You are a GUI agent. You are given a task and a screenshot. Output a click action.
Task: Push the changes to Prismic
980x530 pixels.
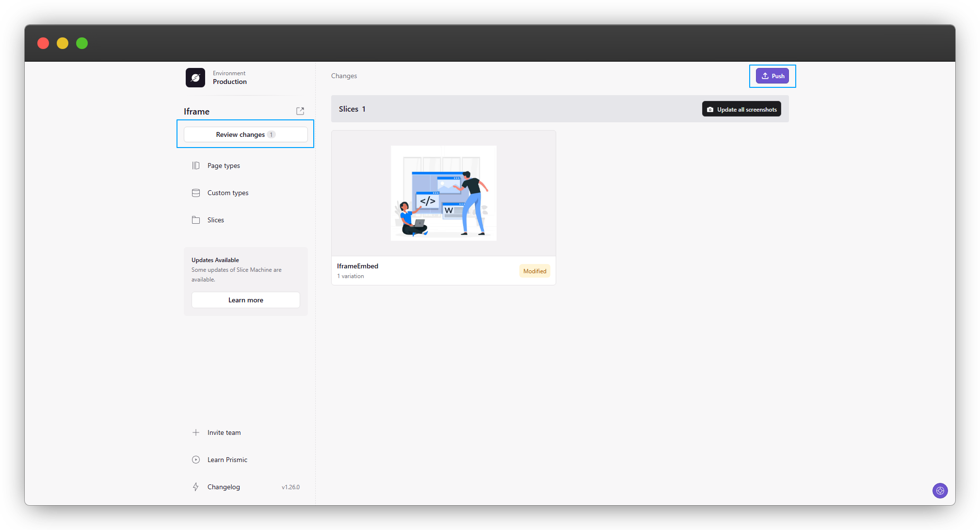point(772,76)
